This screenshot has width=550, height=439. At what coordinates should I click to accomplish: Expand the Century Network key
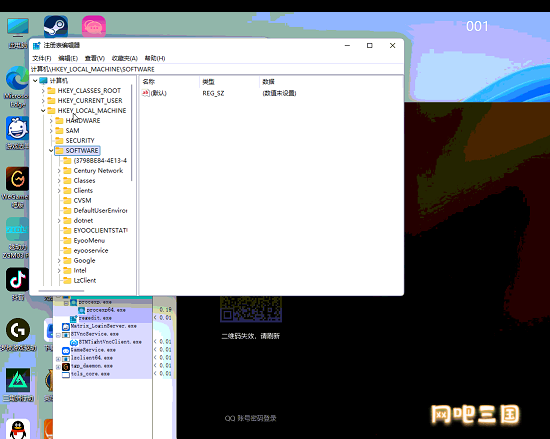[59, 171]
